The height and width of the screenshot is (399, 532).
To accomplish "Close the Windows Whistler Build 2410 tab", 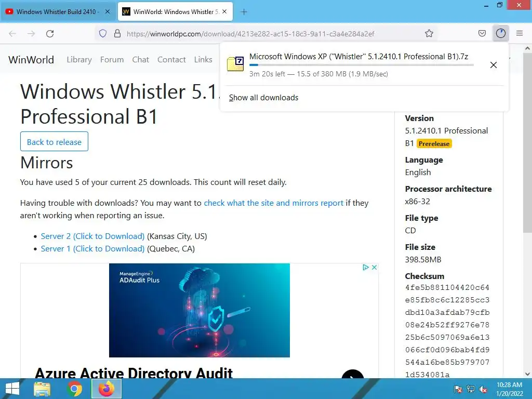I will [x=108, y=11].
